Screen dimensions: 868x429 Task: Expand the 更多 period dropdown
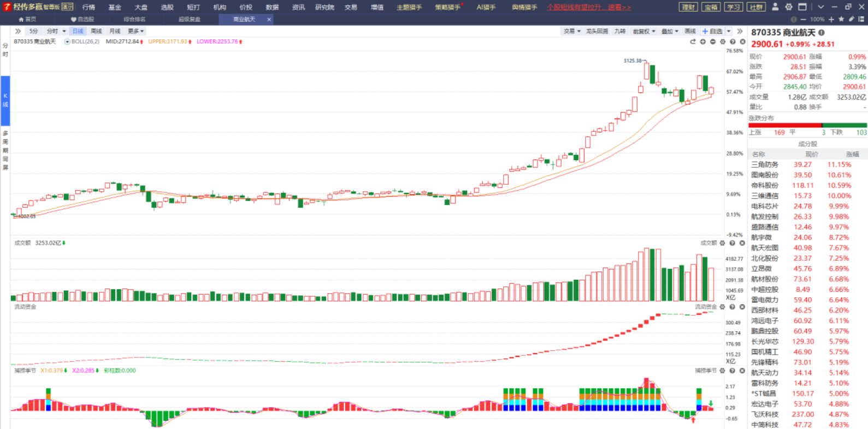[x=135, y=31]
